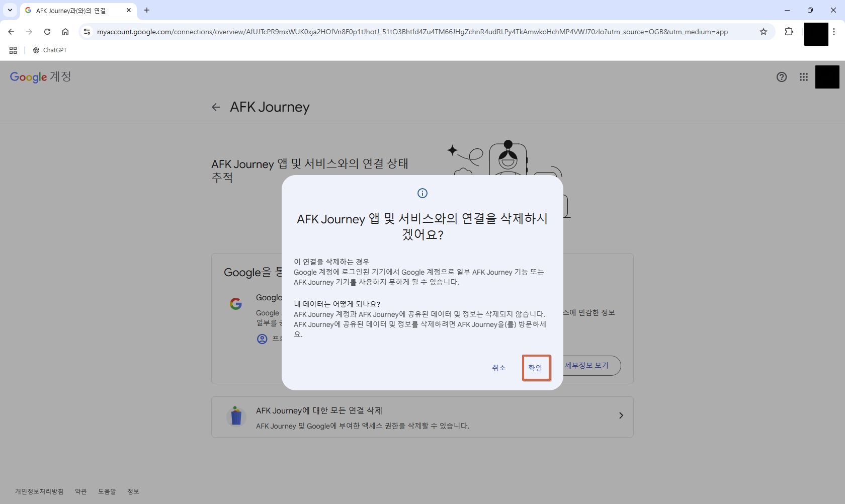Click the info icon above the dialog title
Screen dimensions: 845x504
422,193
